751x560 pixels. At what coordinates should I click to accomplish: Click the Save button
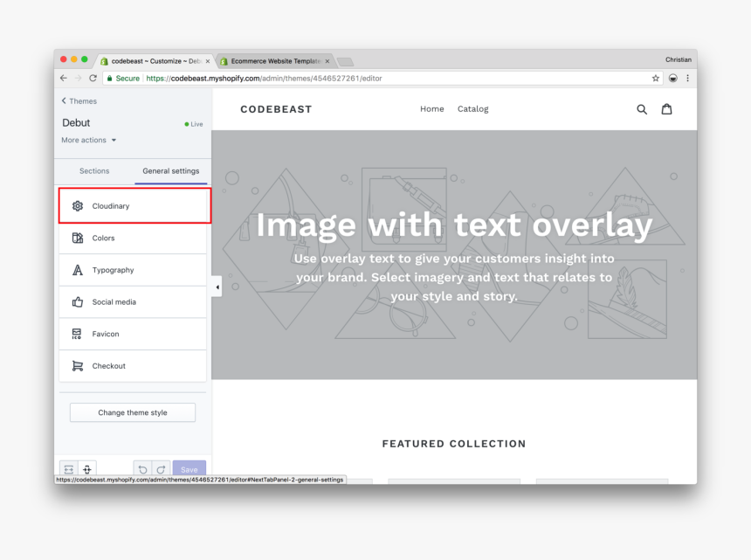[189, 469]
